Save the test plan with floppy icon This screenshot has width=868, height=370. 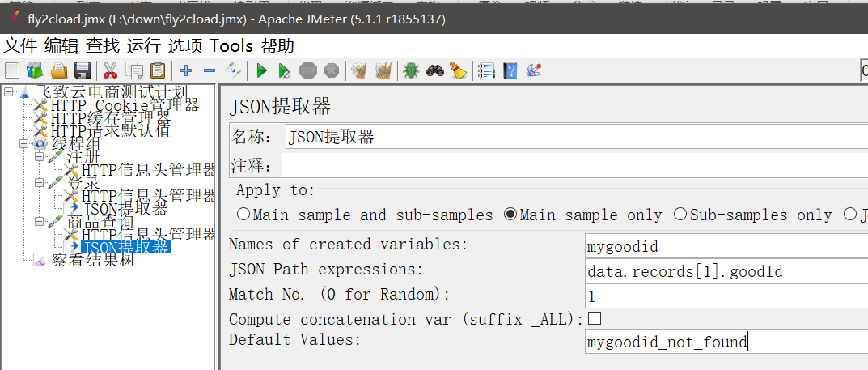click(x=83, y=70)
